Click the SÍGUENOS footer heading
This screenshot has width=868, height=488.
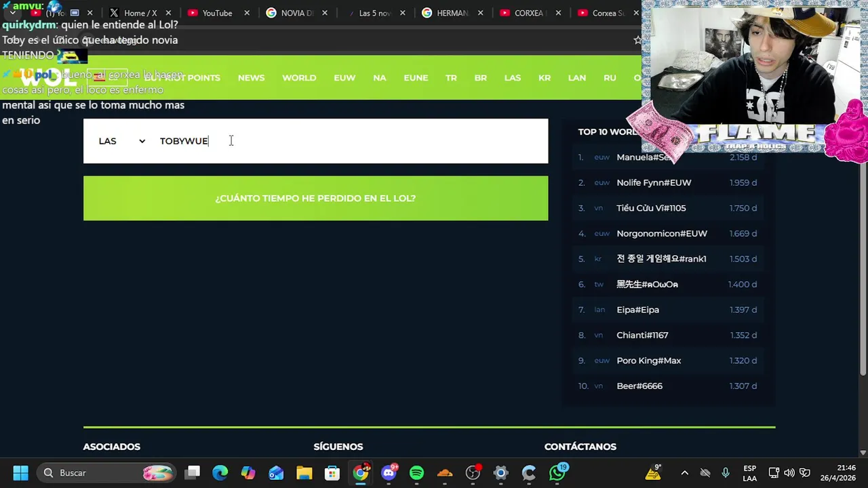coord(338,447)
